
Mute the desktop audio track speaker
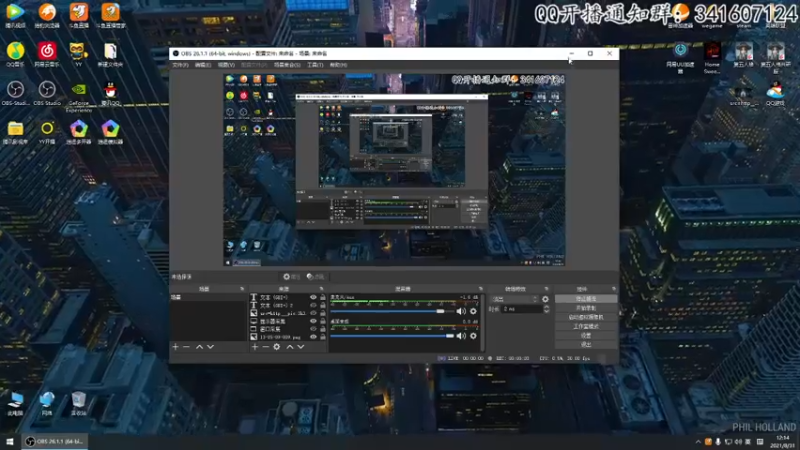[x=461, y=336]
